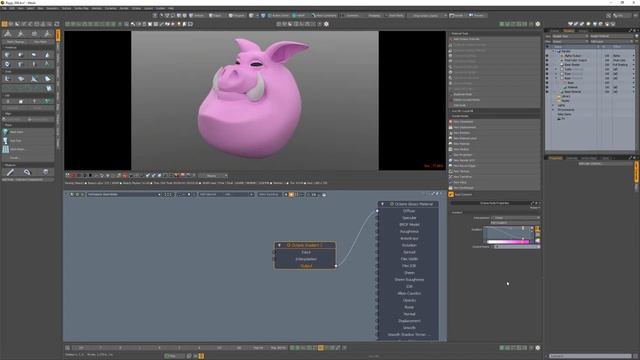Switch to Polygons selection mode
This screenshot has height=360, width=640.
click(237, 16)
